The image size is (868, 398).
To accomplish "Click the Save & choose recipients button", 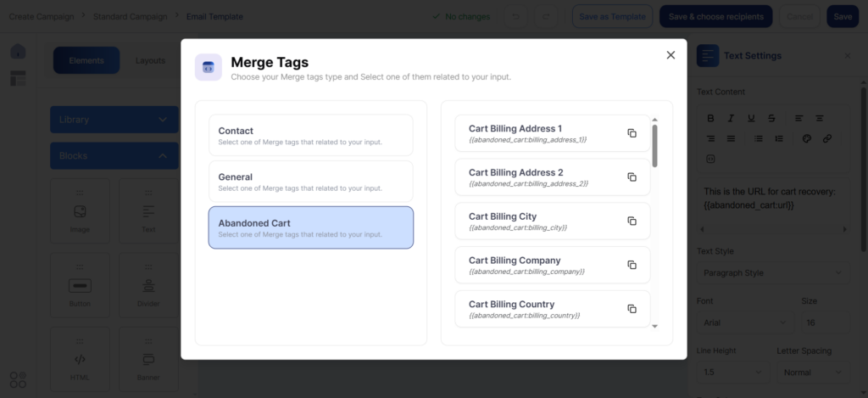I will (715, 16).
